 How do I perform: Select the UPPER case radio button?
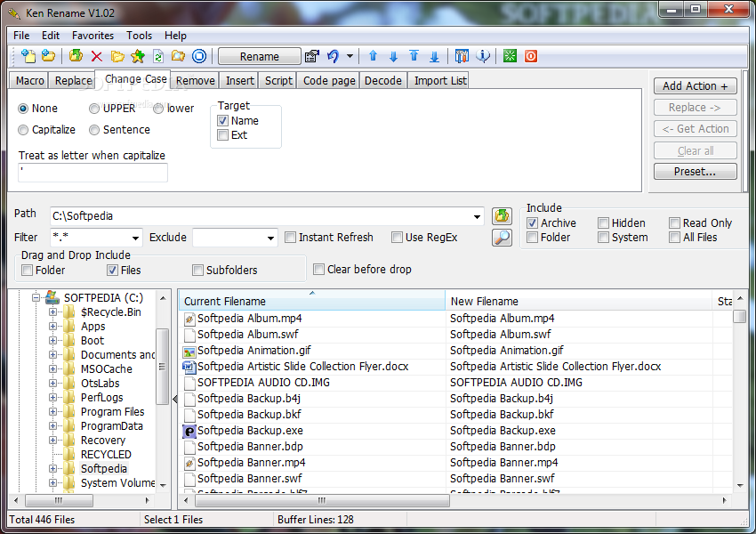[x=94, y=109]
